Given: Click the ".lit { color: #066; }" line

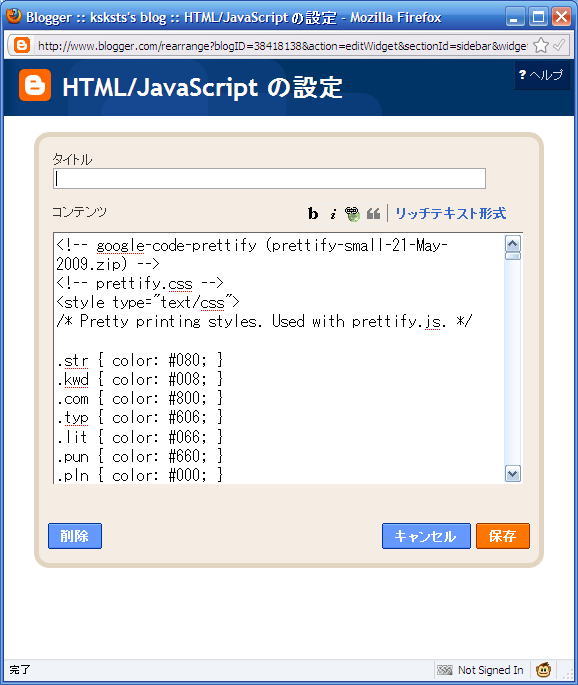Looking at the screenshot, I should 140,437.
